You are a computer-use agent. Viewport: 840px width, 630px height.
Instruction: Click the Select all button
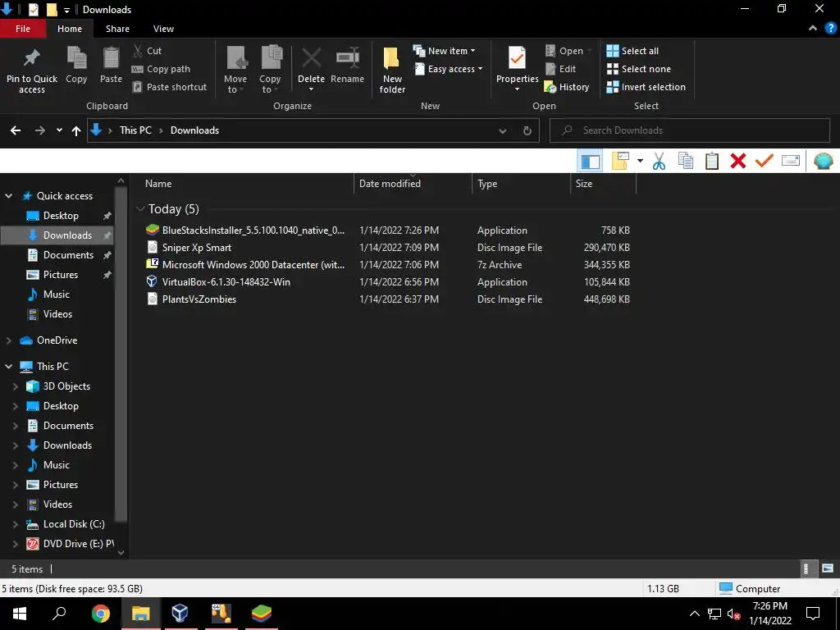click(632, 51)
